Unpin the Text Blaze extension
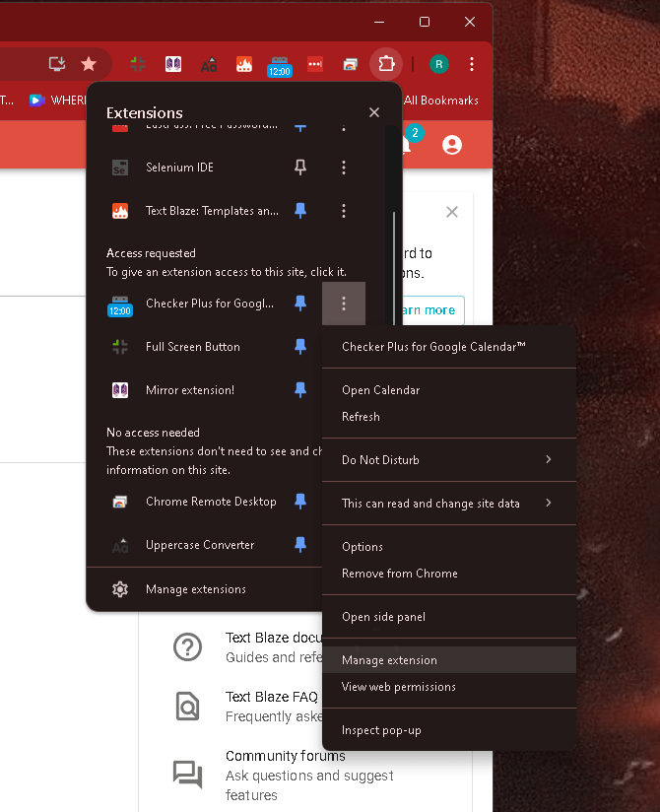This screenshot has width=660, height=812. pos(300,211)
